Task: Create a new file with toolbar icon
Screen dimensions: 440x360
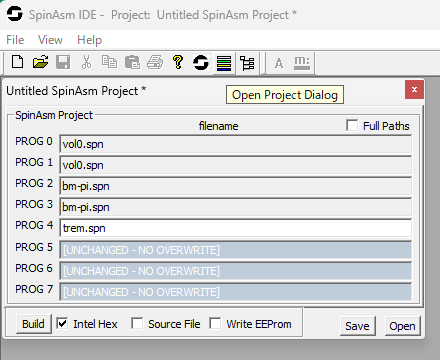Action: click(17, 62)
